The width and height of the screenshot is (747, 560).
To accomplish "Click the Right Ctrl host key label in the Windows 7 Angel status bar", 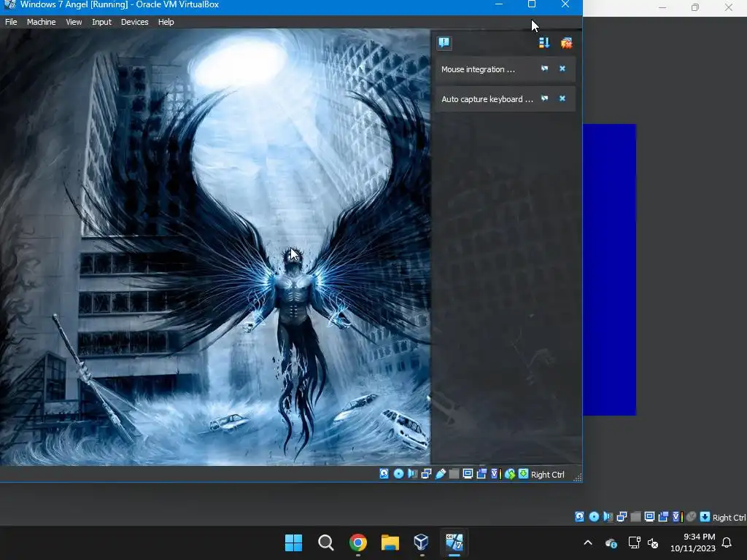I will [547, 475].
